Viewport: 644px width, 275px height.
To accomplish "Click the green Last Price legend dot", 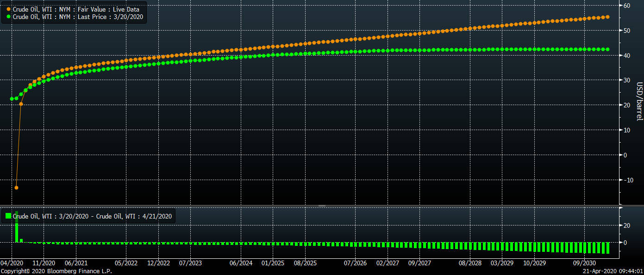I will [x=8, y=16].
